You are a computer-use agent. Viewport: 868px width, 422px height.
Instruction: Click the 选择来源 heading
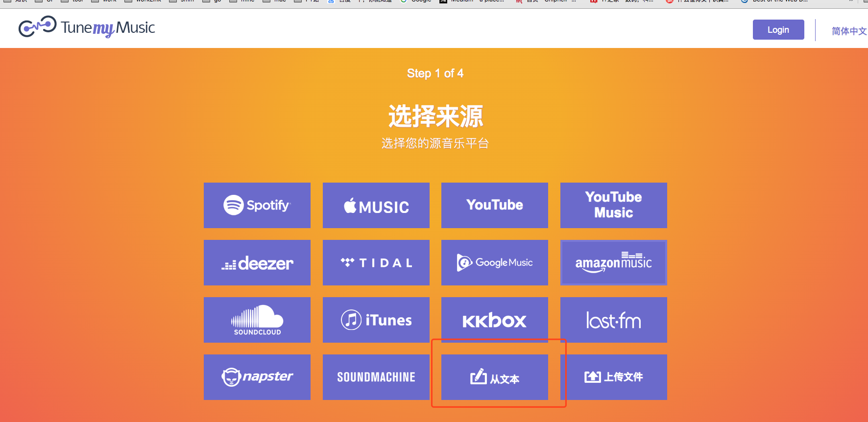point(435,117)
